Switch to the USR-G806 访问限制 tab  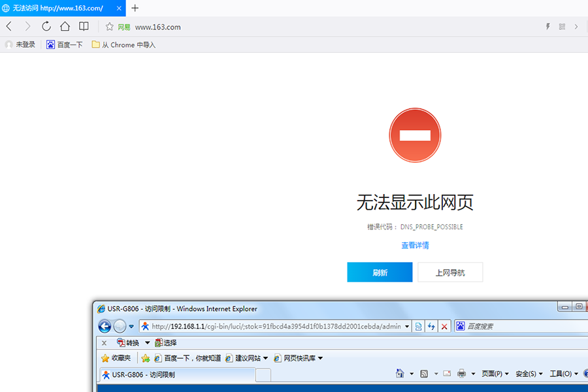pos(175,375)
